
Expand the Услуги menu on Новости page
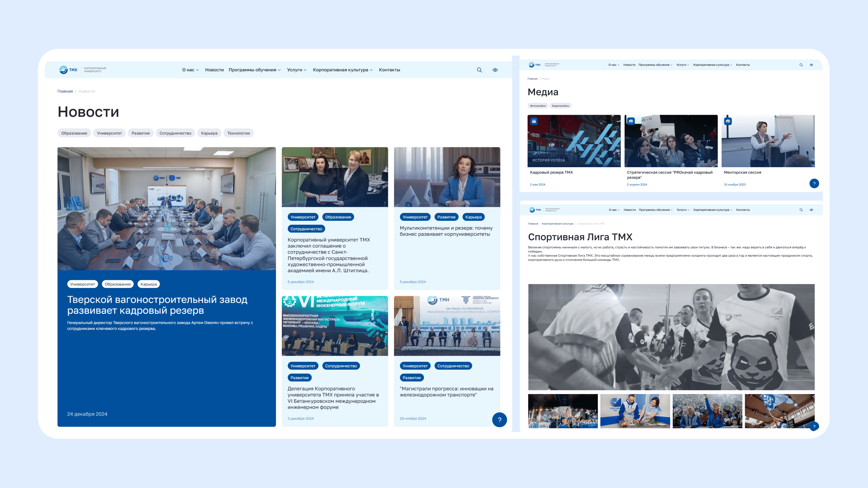pyautogui.click(x=297, y=70)
